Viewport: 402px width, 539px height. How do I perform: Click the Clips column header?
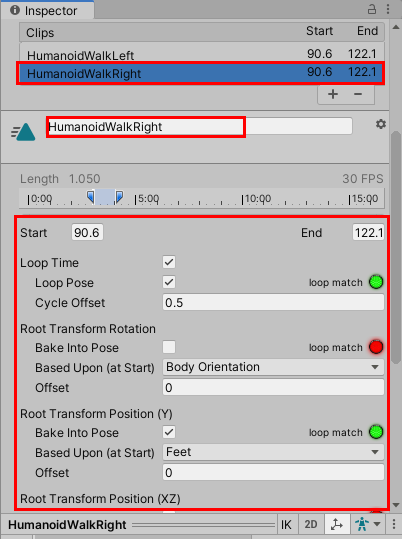[x=40, y=33]
